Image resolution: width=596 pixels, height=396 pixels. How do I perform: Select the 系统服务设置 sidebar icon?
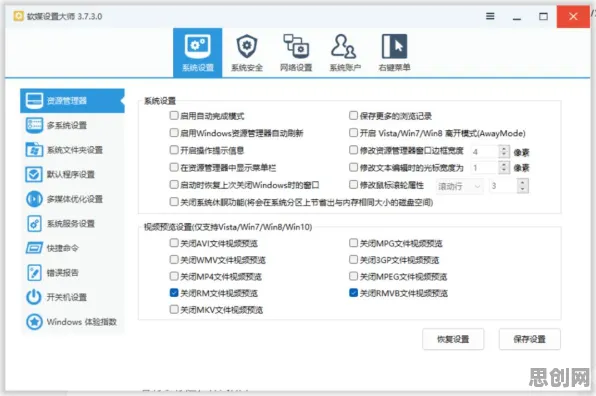(x=34, y=223)
